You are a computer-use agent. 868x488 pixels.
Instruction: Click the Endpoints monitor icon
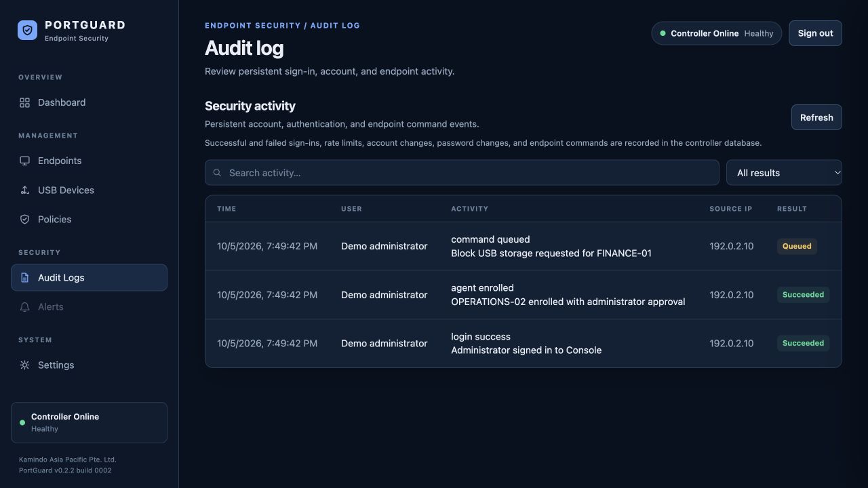pos(24,161)
